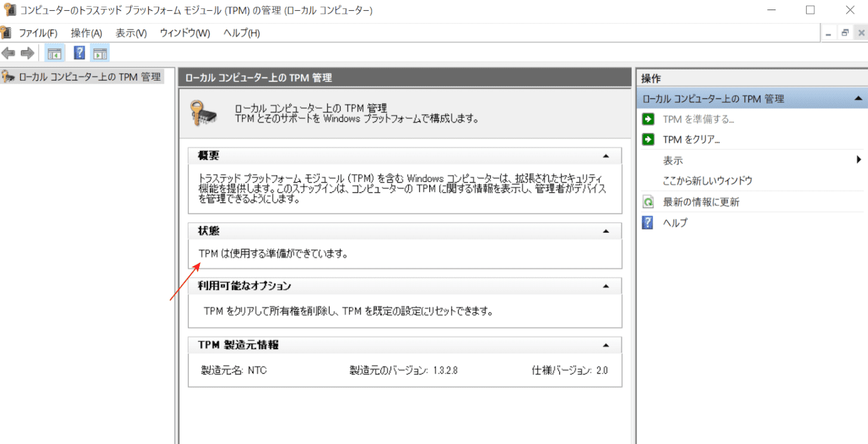Click ここから新しいウィンドウ action
The image size is (868, 444).
point(708,181)
